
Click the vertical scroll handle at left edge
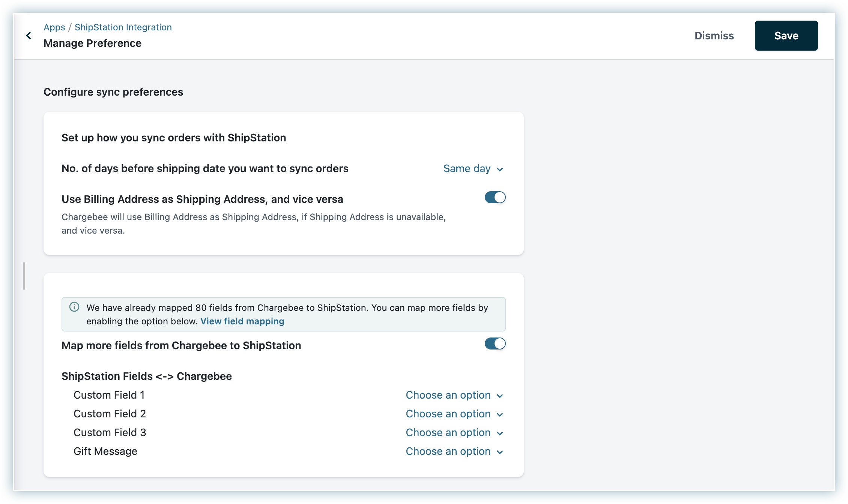tap(24, 276)
